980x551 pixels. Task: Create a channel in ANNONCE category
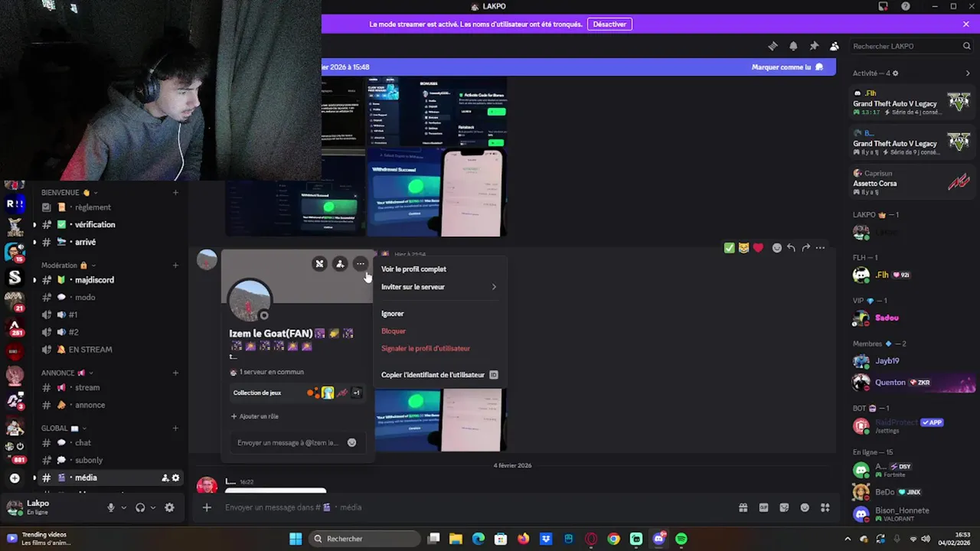(175, 373)
